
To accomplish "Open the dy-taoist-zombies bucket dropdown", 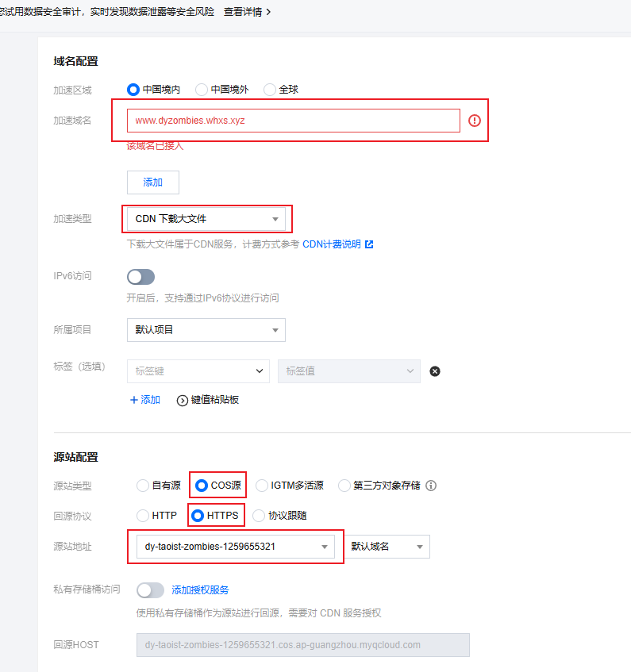I will pyautogui.click(x=236, y=547).
